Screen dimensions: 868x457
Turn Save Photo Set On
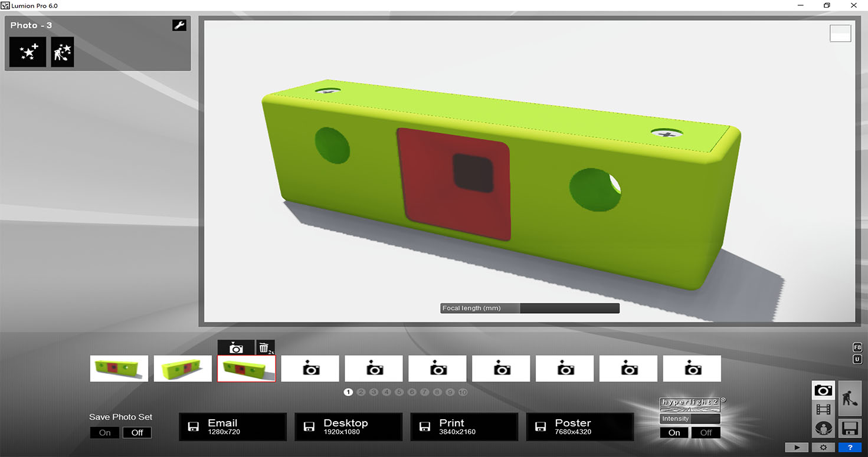[104, 433]
